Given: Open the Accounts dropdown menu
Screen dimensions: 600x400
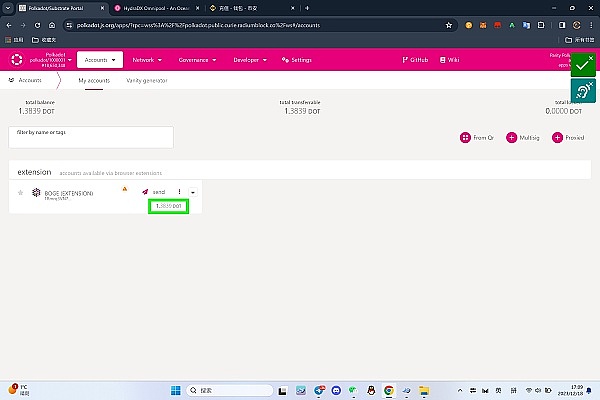Looking at the screenshot, I should click(x=100, y=60).
